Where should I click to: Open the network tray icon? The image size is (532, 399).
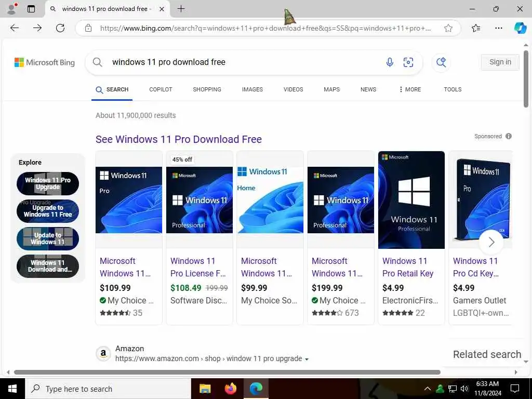click(x=453, y=389)
